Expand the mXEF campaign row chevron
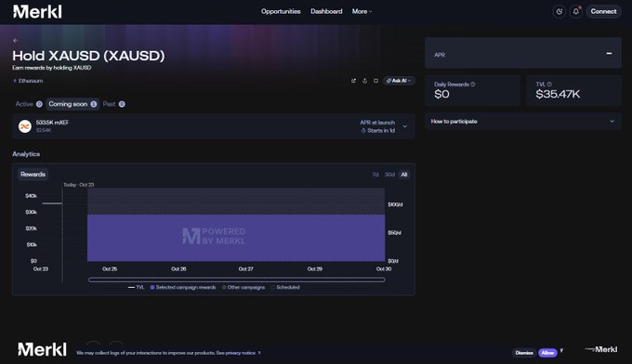 (405, 126)
